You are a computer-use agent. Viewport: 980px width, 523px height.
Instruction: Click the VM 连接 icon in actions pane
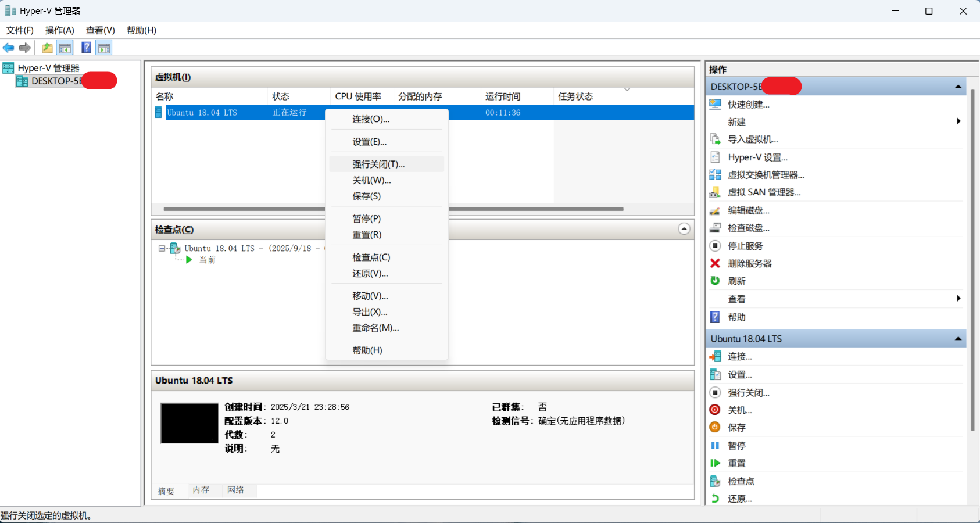click(x=715, y=356)
